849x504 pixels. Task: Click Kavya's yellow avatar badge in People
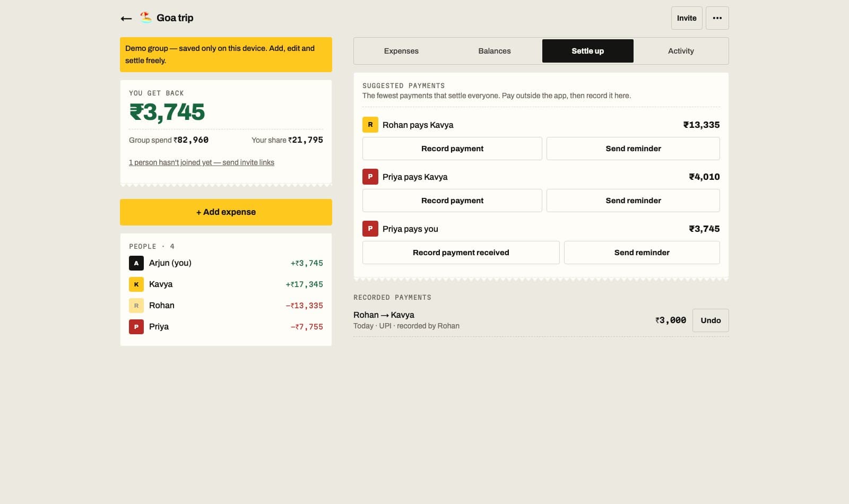pos(136,284)
